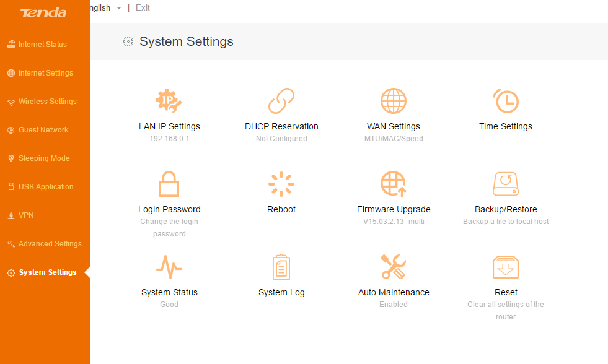
Task: Click the Exit link in the header
Action: coord(143,8)
